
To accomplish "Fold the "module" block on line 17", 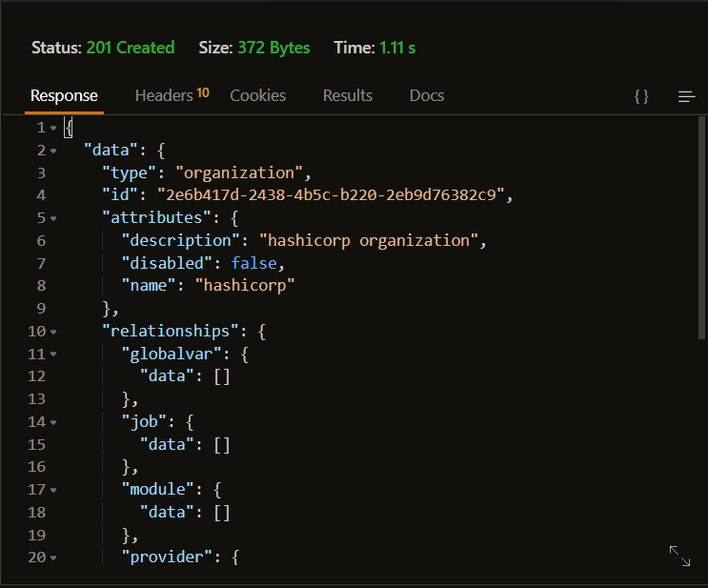I will [53, 490].
